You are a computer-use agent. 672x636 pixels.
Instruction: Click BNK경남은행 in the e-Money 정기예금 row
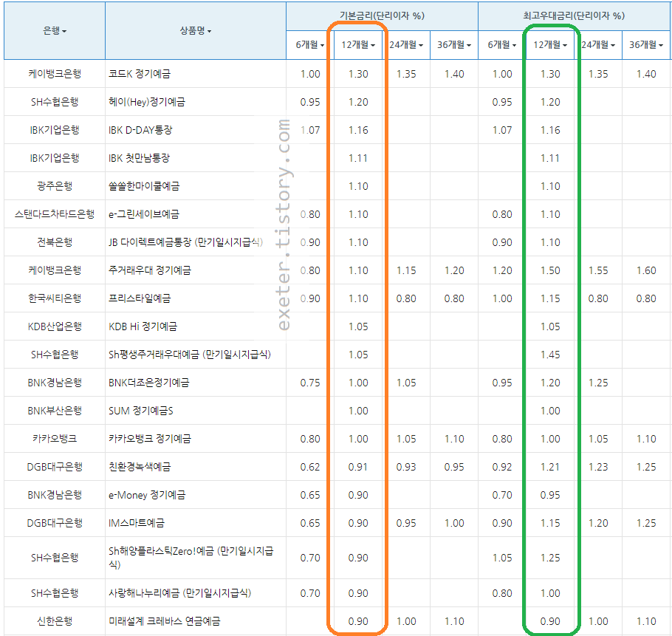pos(55,495)
